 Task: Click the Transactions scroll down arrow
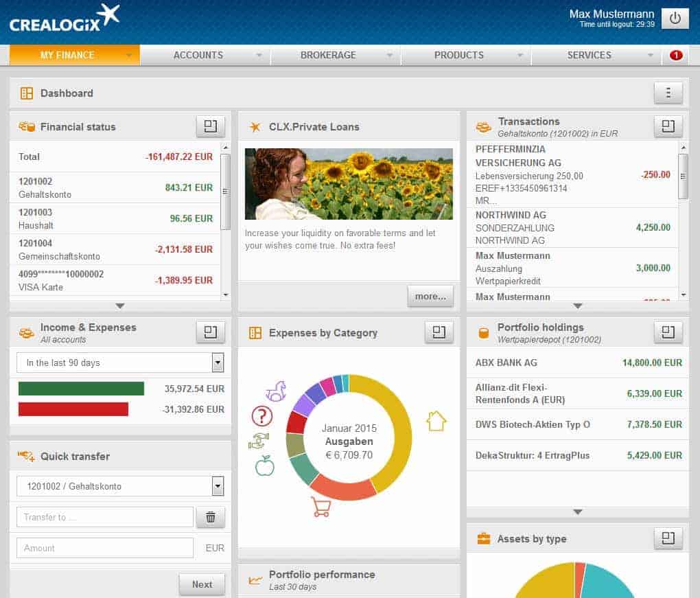pos(683,295)
